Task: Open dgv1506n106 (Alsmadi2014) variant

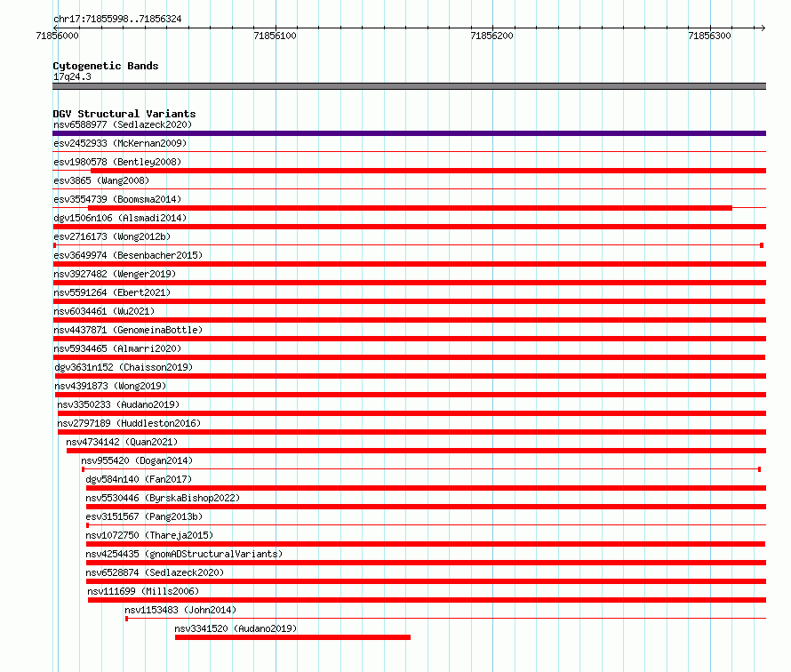Action: tap(120, 218)
